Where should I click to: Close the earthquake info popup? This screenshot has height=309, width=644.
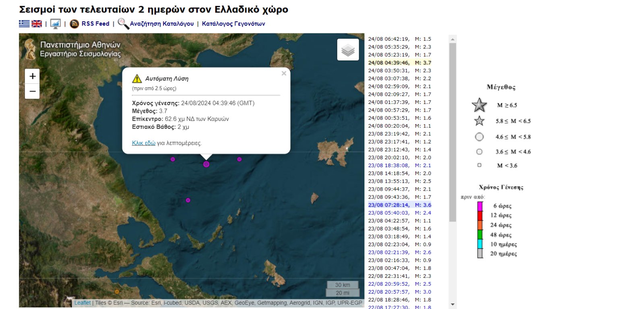(x=284, y=73)
